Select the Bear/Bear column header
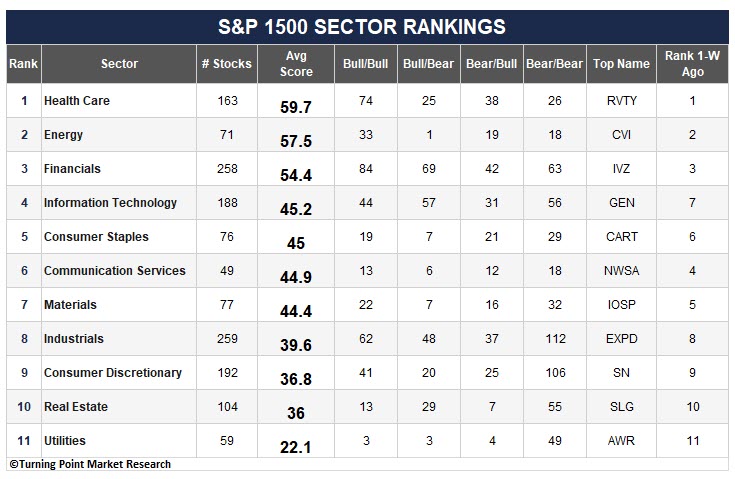Viewport: 735px width, 479px height. pos(555,64)
